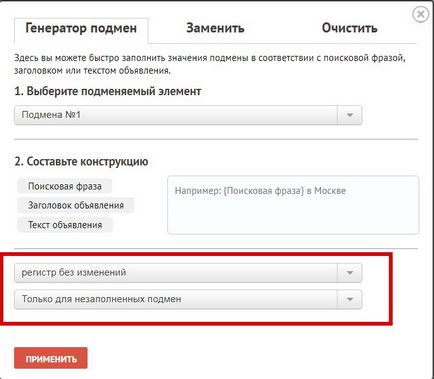
Task: Insert the Текст объявления tag
Action: pos(65,225)
